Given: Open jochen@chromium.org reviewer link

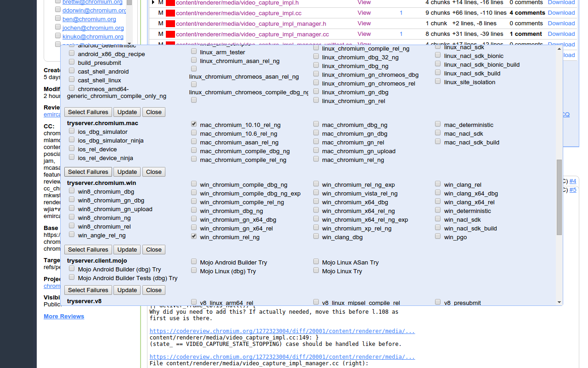Looking at the screenshot, I should (x=93, y=28).
